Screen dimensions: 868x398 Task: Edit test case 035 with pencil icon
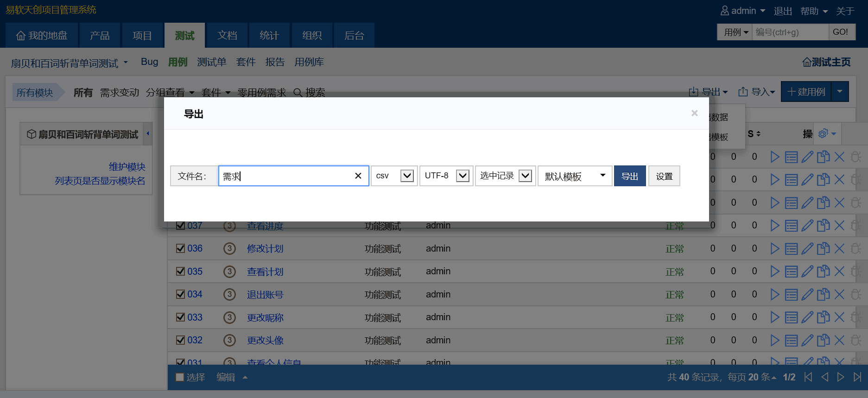tap(807, 272)
